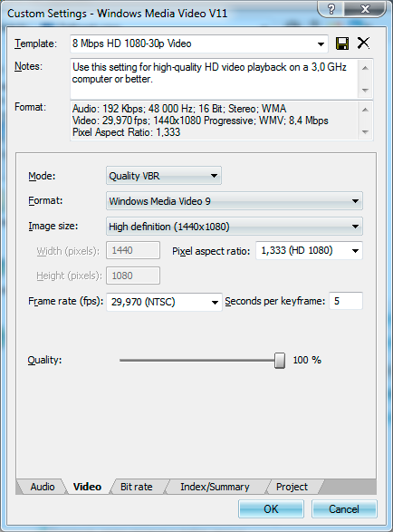
Task: Select the Video tab
Action: (x=87, y=487)
